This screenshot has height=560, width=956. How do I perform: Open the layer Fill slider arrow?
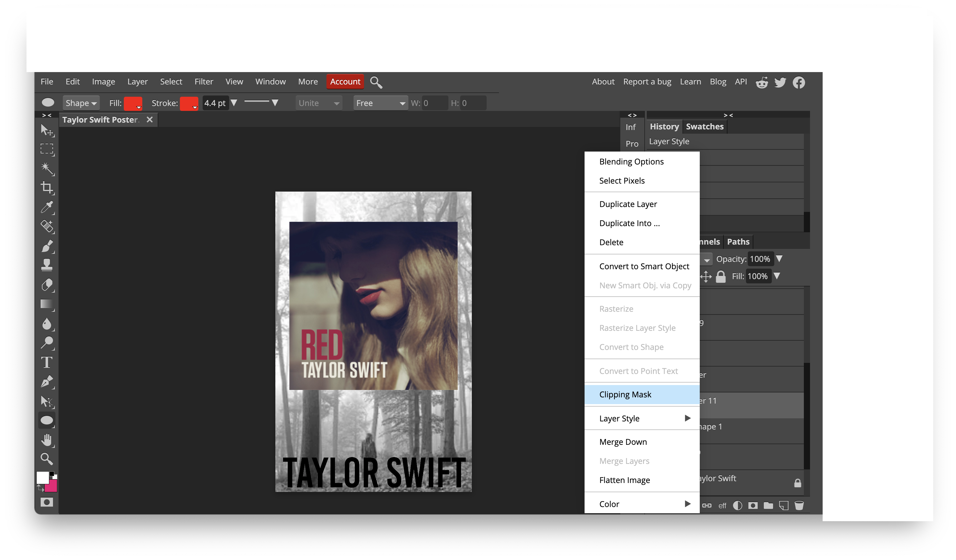click(x=777, y=276)
